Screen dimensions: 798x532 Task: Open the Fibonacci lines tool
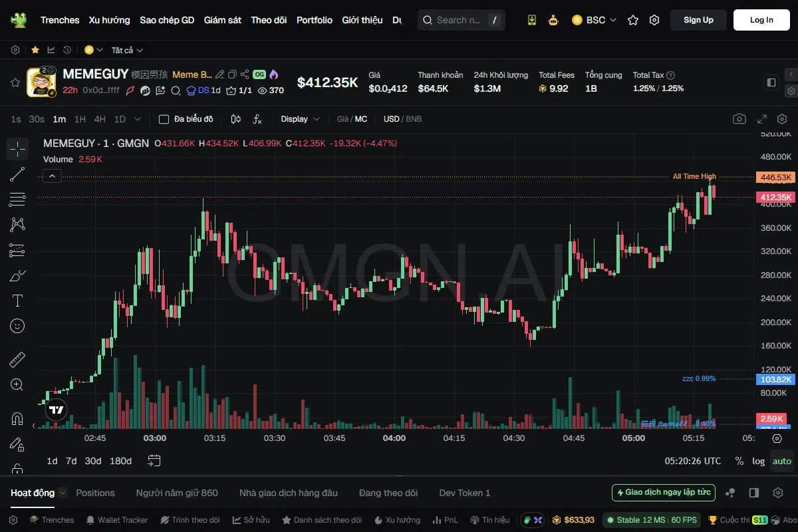click(17, 199)
